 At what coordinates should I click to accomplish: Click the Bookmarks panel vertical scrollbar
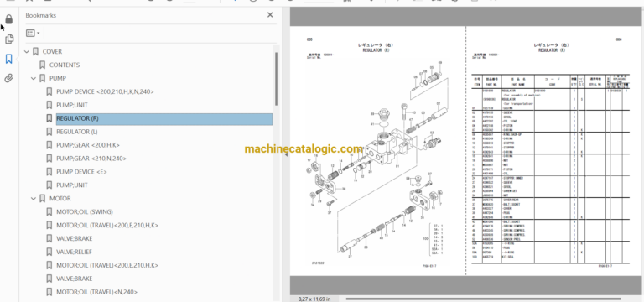[x=276, y=79]
